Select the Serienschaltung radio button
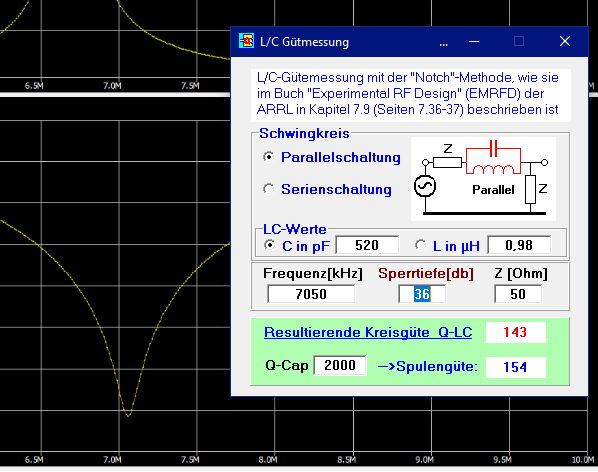598x472 pixels. coord(269,189)
